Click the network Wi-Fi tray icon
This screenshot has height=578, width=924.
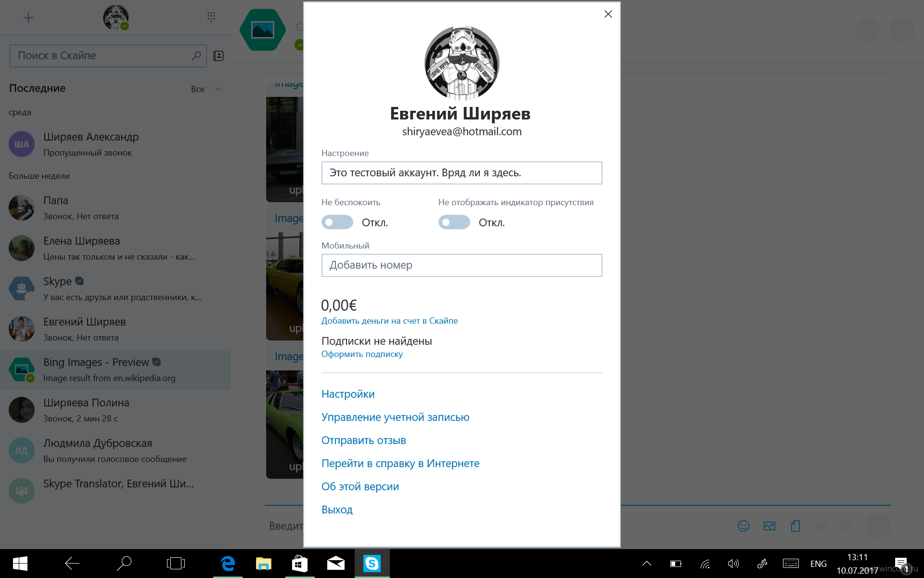coord(705,564)
